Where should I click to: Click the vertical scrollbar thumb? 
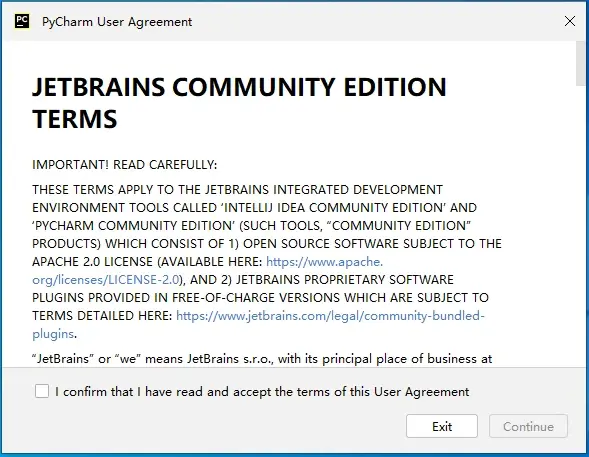click(580, 63)
